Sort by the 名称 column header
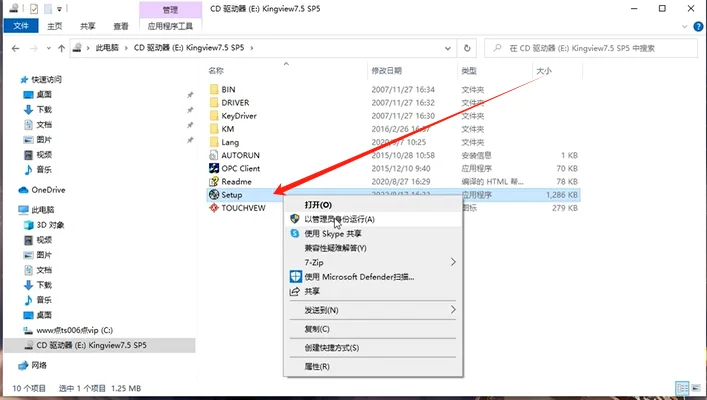Image resolution: width=707 pixels, height=400 pixels. point(216,71)
